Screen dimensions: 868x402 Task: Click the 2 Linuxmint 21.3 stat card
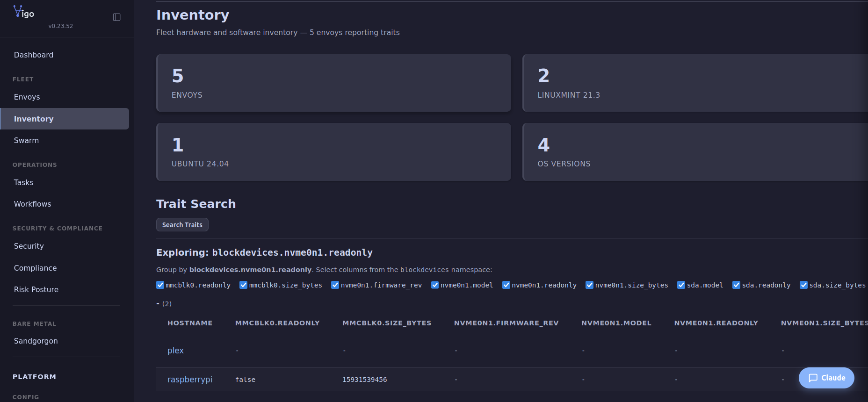tap(695, 83)
